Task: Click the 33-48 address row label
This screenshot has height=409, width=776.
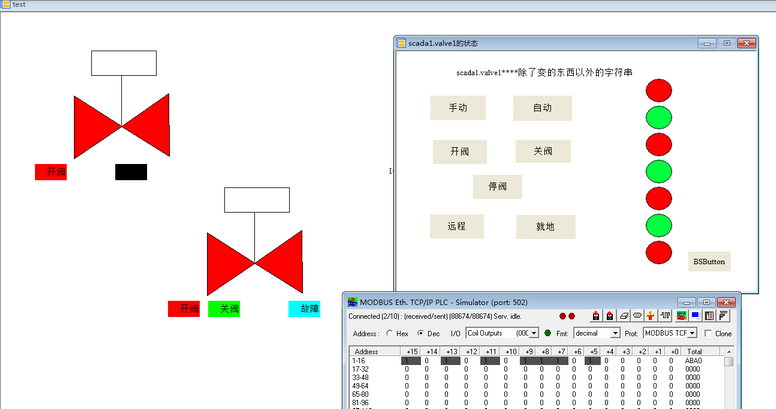Action: 360,377
